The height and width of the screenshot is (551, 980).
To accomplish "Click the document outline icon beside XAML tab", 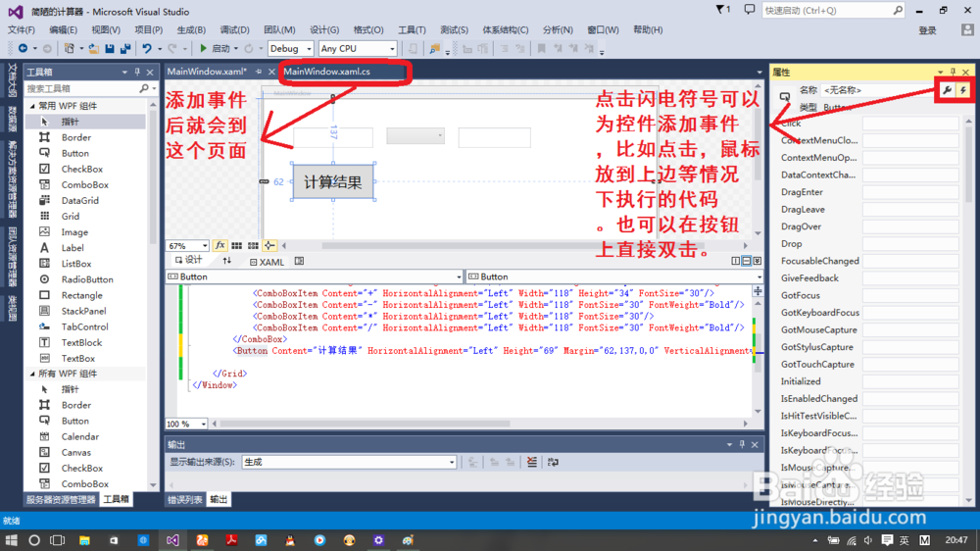I will (x=299, y=262).
